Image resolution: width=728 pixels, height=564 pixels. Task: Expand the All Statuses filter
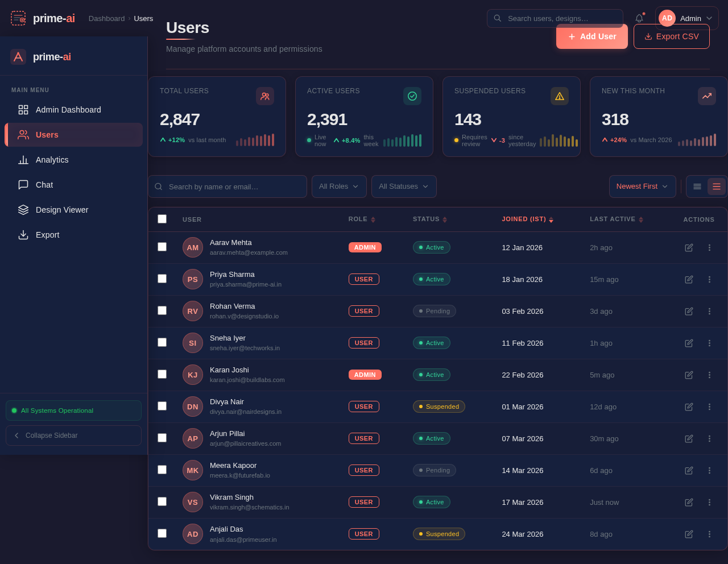(404, 186)
